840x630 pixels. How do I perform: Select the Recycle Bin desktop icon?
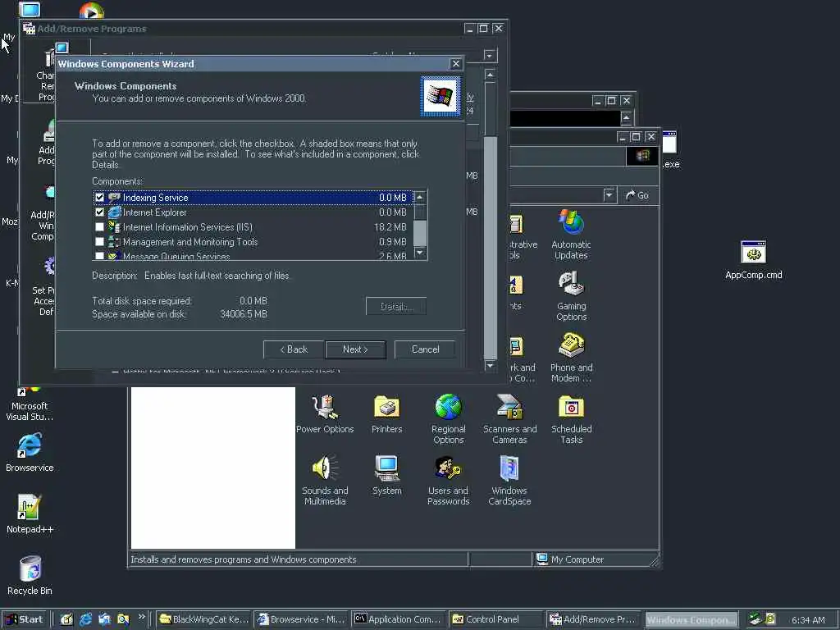(30, 576)
